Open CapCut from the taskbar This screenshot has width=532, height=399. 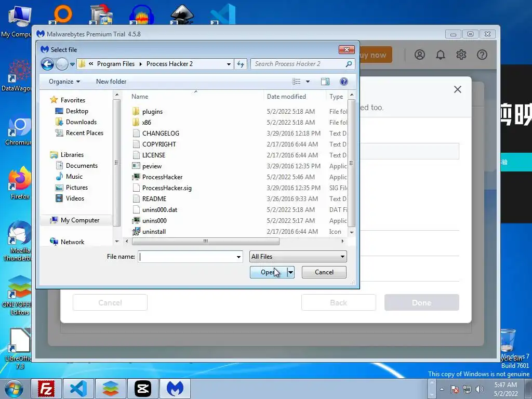pyautogui.click(x=143, y=389)
